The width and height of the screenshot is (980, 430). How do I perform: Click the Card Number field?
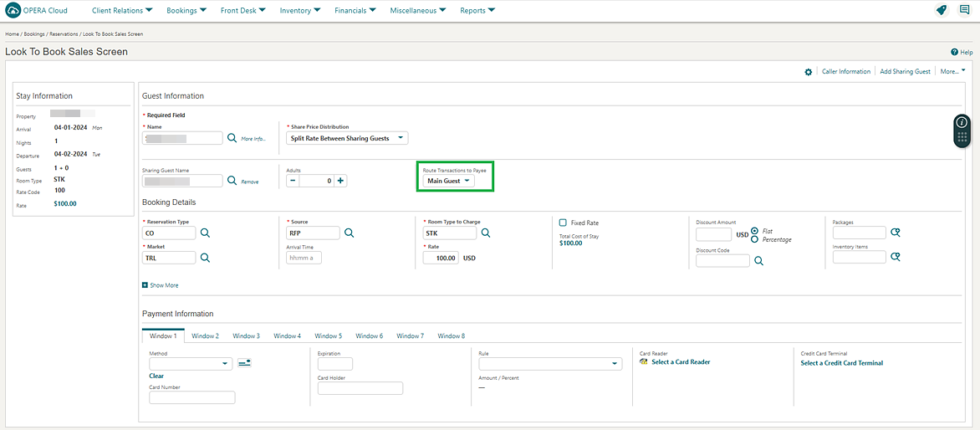coord(191,397)
